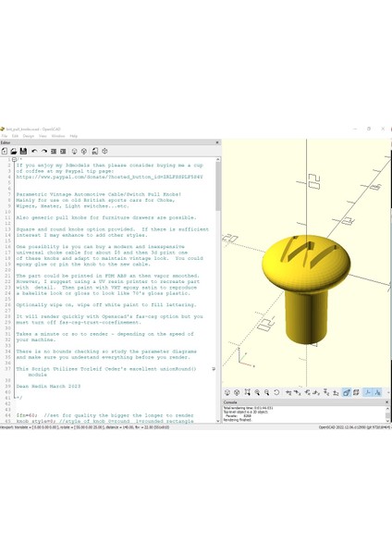This screenshot has width=392, height=555.
Task: Click the Save file floppy disk icon
Action: (x=23, y=151)
